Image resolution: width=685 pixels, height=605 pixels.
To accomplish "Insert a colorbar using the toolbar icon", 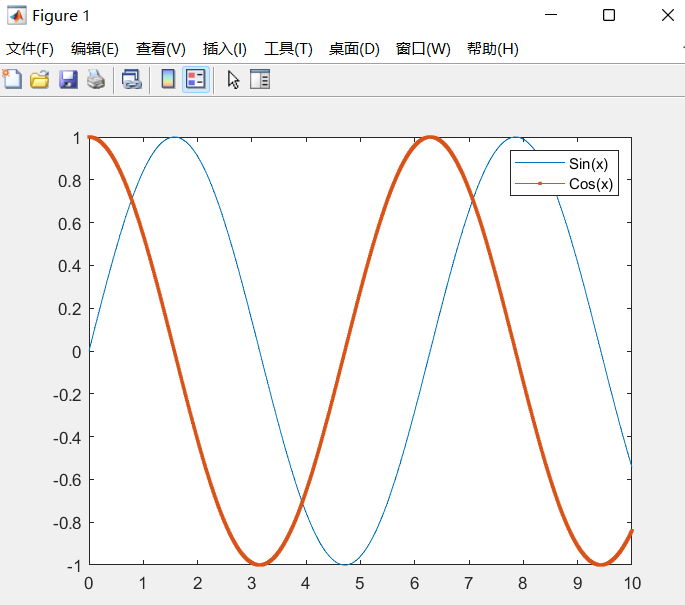I will (x=168, y=80).
